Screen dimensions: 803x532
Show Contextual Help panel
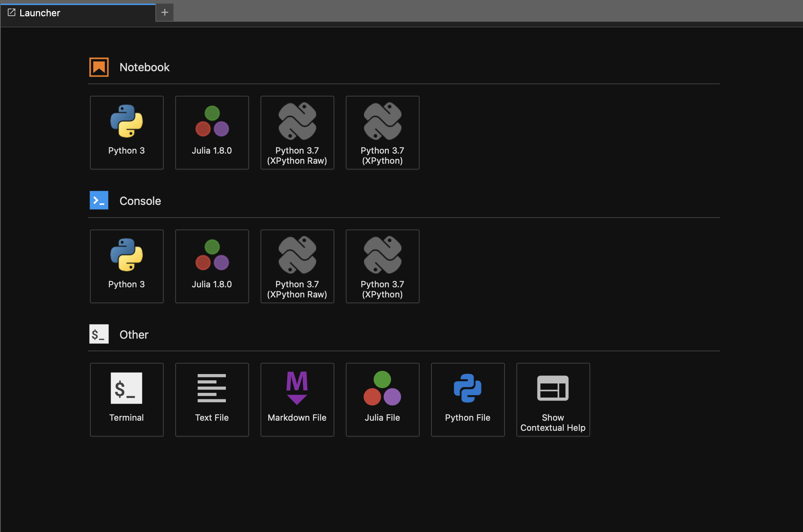pyautogui.click(x=553, y=399)
